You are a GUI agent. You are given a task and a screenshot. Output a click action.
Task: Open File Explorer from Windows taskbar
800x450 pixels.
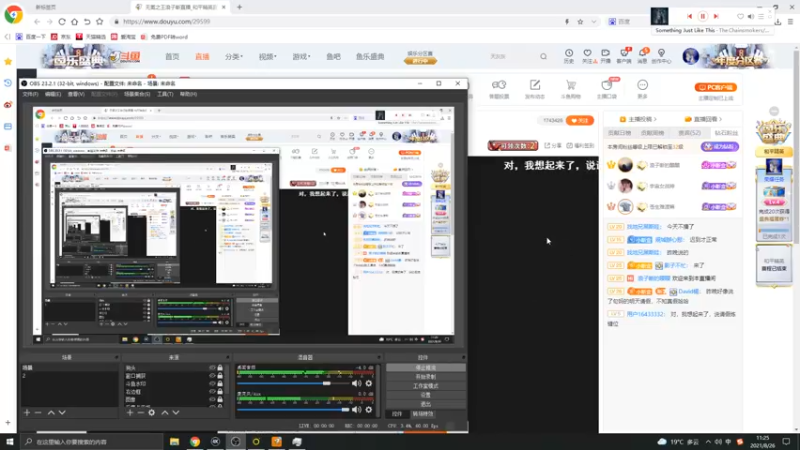click(174, 441)
